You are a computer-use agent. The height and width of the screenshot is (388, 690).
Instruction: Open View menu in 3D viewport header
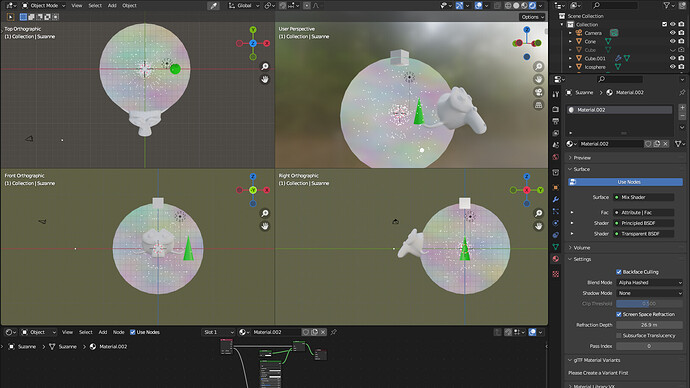coord(77,6)
